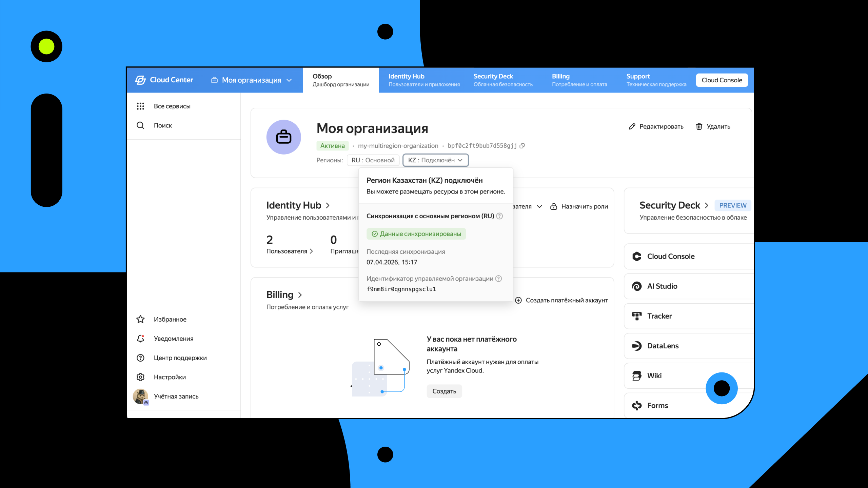Switch to the Support tab
The height and width of the screenshot is (488, 868).
click(656, 80)
